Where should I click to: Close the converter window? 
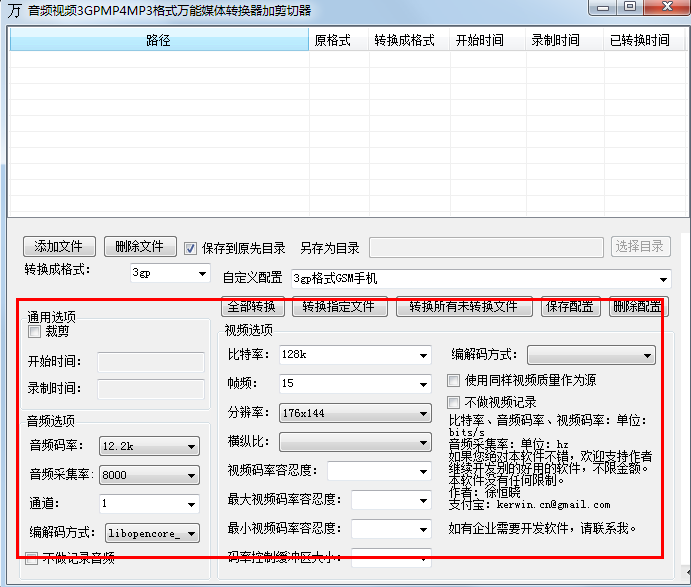667,7
